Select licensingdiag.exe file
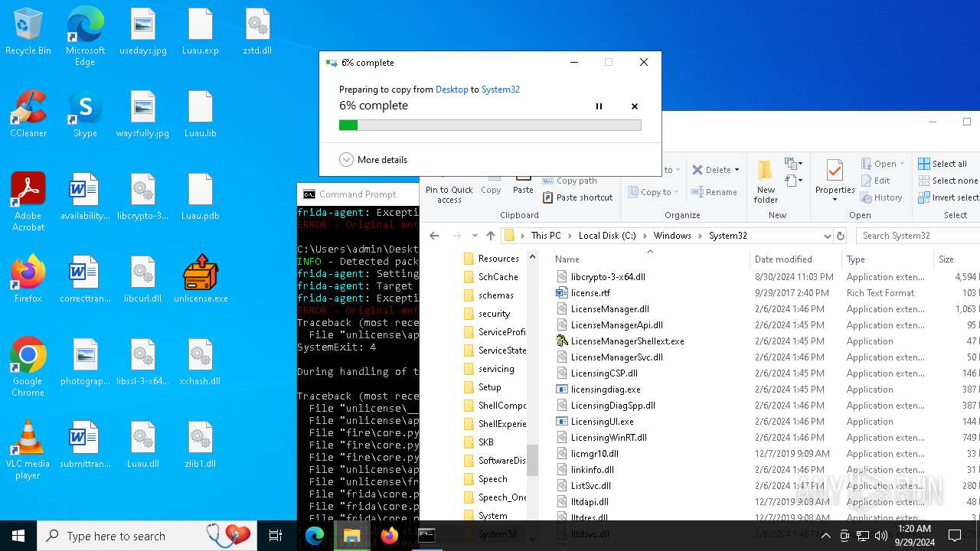The image size is (980, 551). 606,390
